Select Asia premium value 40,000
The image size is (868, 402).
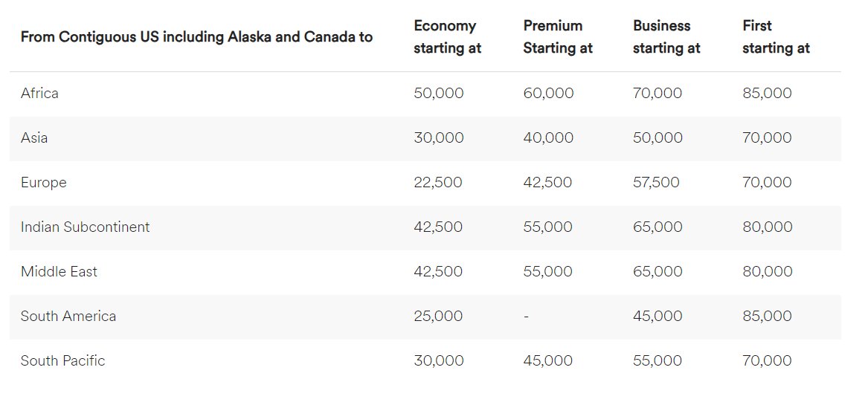click(549, 137)
